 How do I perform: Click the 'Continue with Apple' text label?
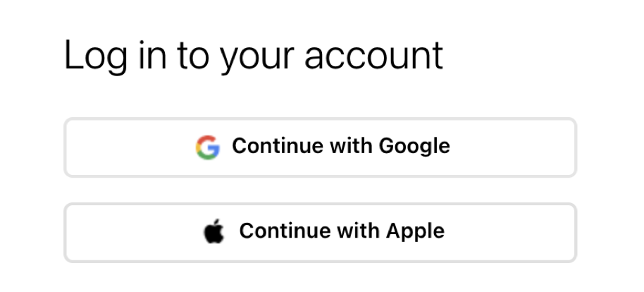[x=342, y=231]
